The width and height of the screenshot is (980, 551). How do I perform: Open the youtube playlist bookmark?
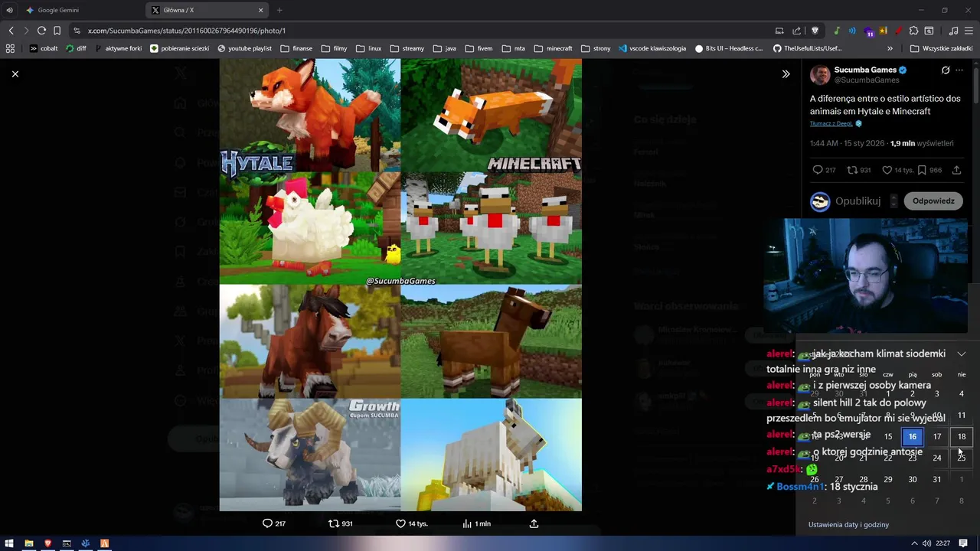tap(244, 48)
